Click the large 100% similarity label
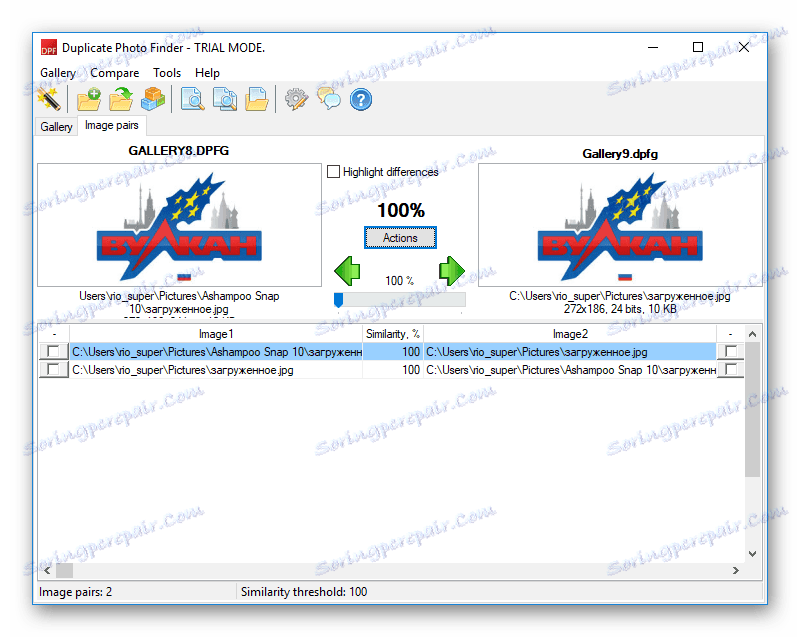 click(401, 210)
